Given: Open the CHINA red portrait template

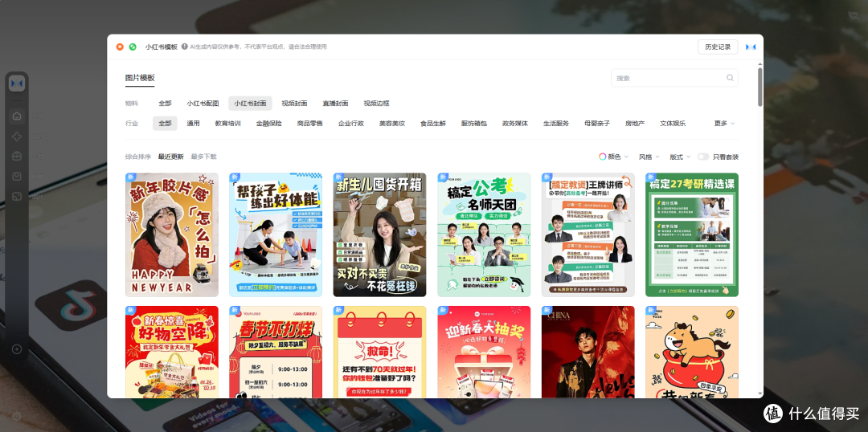Looking at the screenshot, I should click(588, 352).
